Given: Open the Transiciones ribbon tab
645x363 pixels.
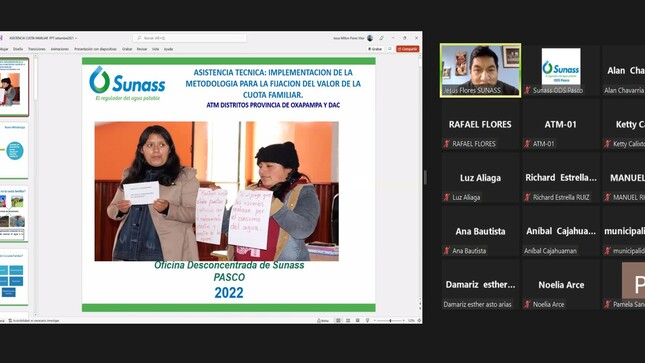Looking at the screenshot, I should tap(37, 49).
